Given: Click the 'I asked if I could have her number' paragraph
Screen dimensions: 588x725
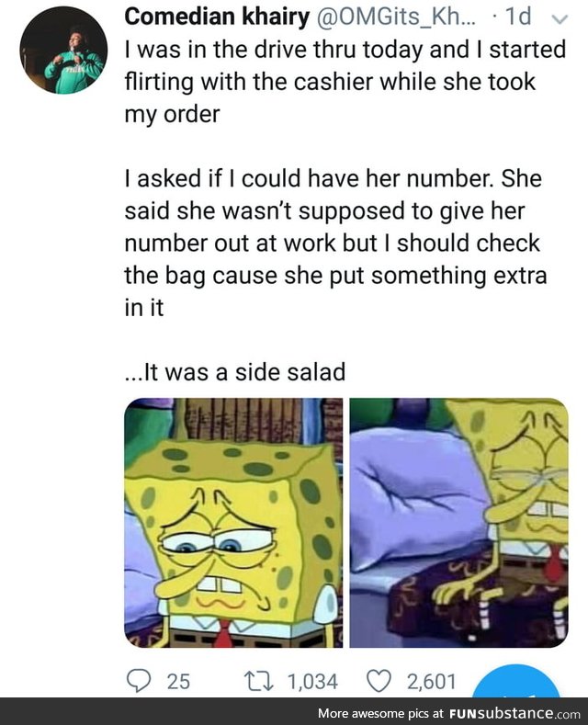Looking at the screenshot, I should tap(335, 243).
